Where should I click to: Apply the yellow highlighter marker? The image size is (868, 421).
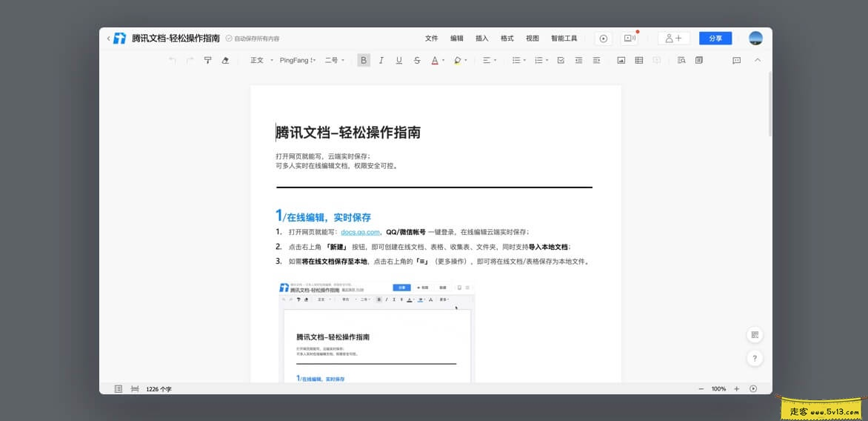pyautogui.click(x=457, y=60)
